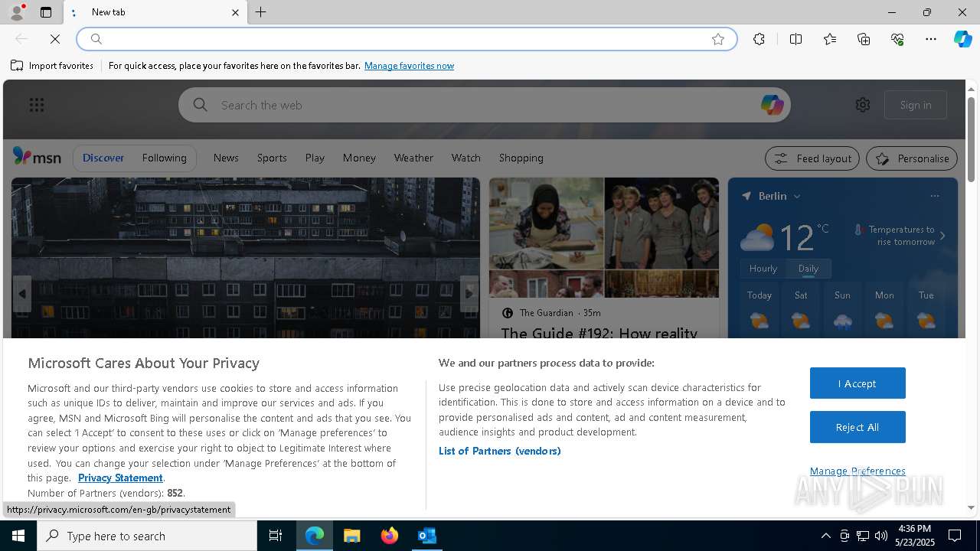Expand the Berlin location dropdown
This screenshot has width=980, height=551.
coord(797,196)
